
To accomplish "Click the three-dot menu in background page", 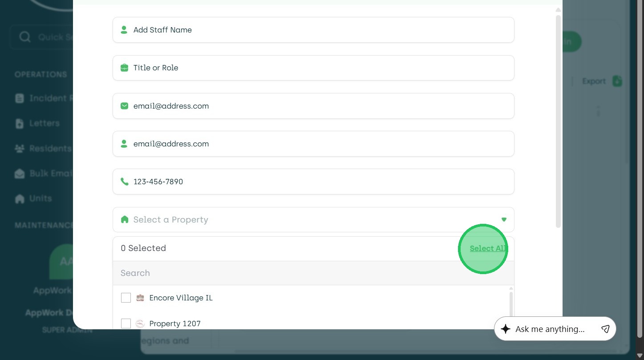I will (x=599, y=111).
